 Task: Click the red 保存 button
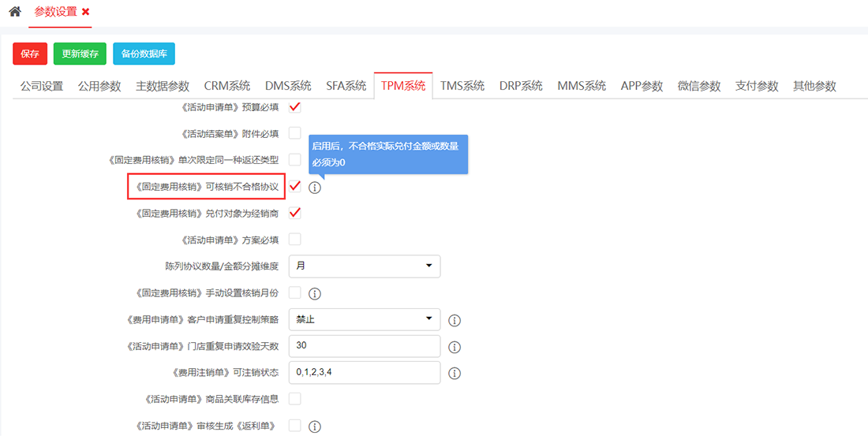point(30,54)
